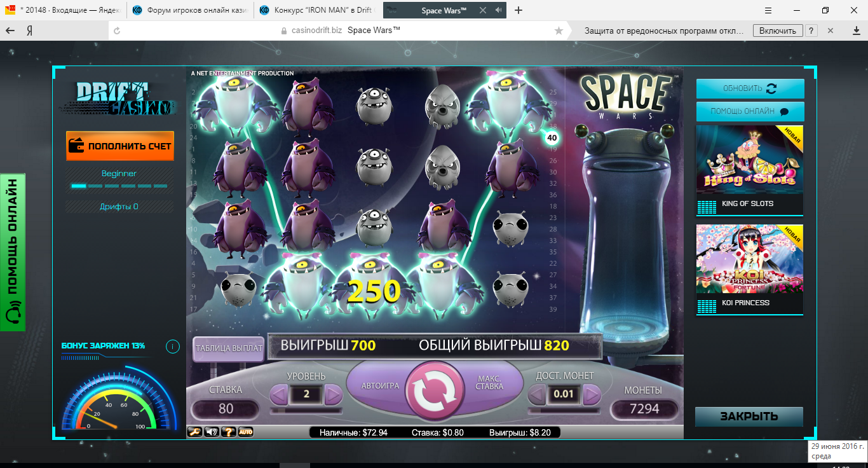
Task: Open game help question mark icon
Action: (x=229, y=432)
